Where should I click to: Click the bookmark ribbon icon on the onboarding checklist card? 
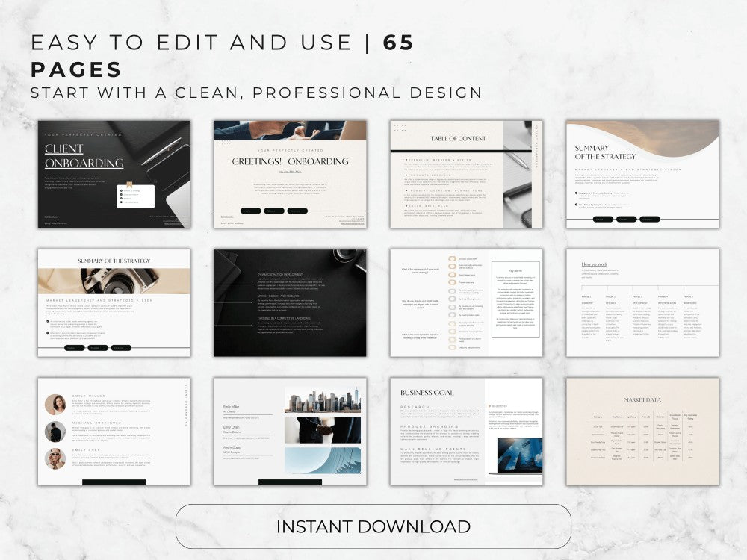click(129, 184)
